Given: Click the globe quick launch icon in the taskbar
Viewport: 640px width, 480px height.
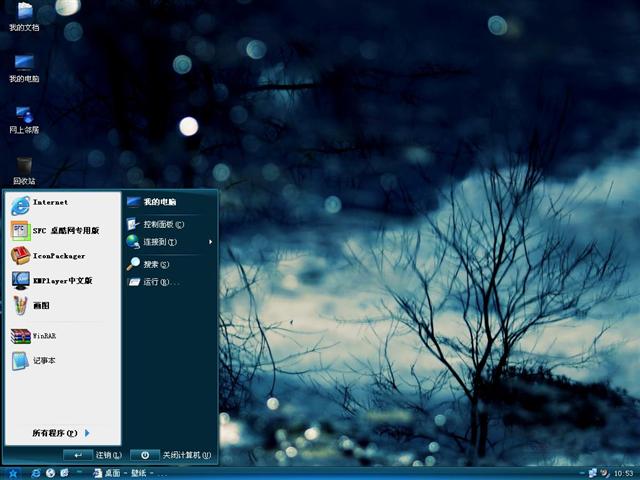Looking at the screenshot, I should point(50,473).
